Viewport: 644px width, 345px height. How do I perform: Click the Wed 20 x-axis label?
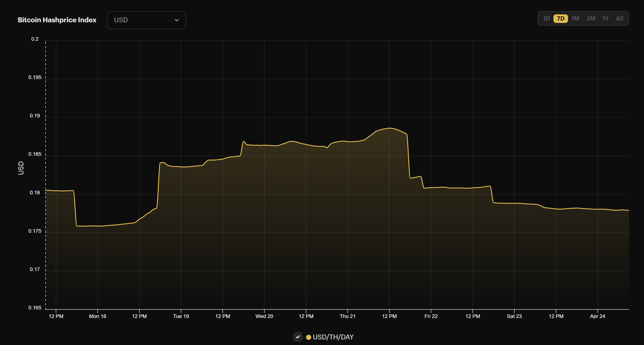pyautogui.click(x=264, y=316)
